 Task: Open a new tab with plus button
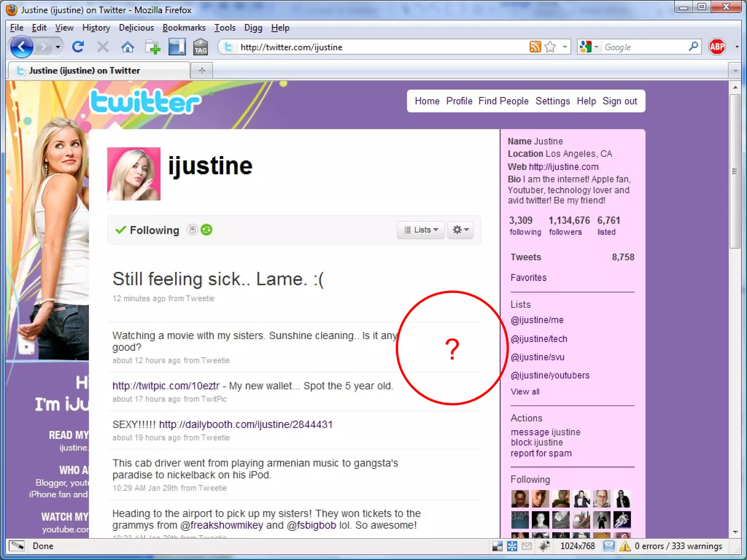(x=202, y=70)
